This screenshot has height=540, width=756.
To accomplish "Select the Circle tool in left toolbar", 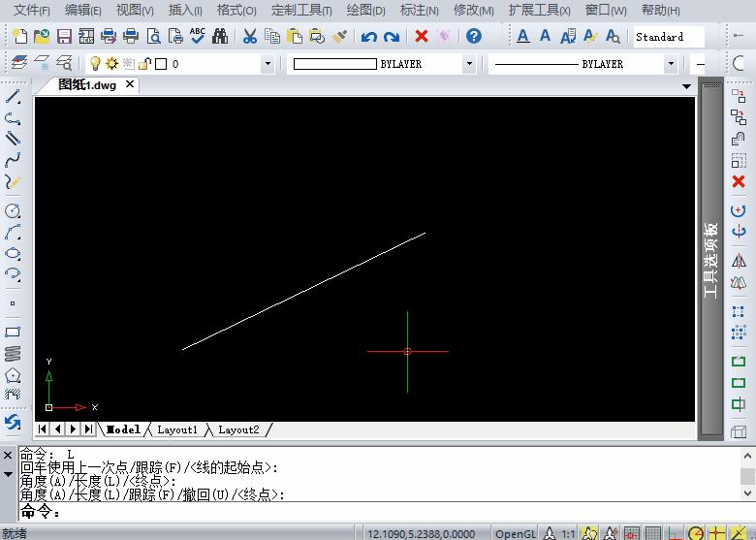I will click(x=13, y=210).
